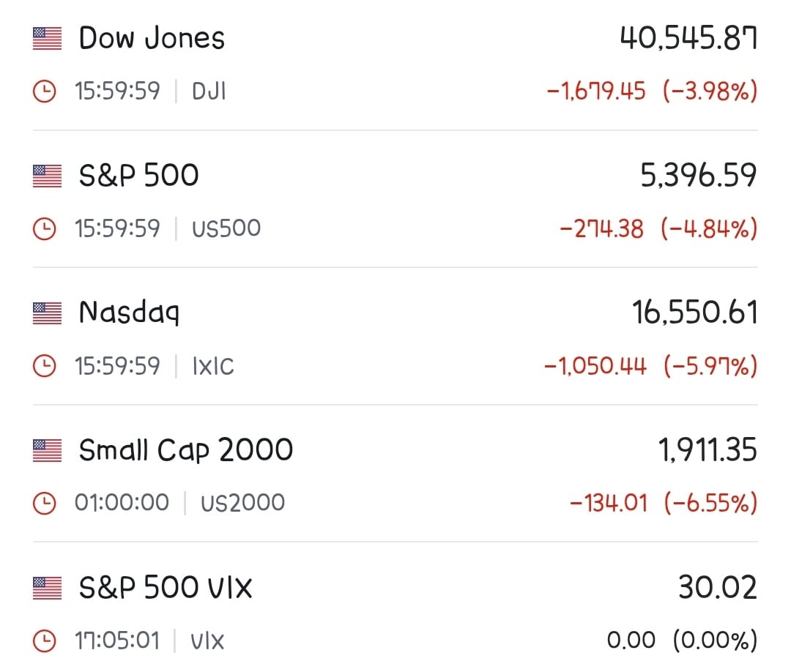The image size is (791, 672).
Task: Select the Nasdaq index title
Action: [x=129, y=313]
